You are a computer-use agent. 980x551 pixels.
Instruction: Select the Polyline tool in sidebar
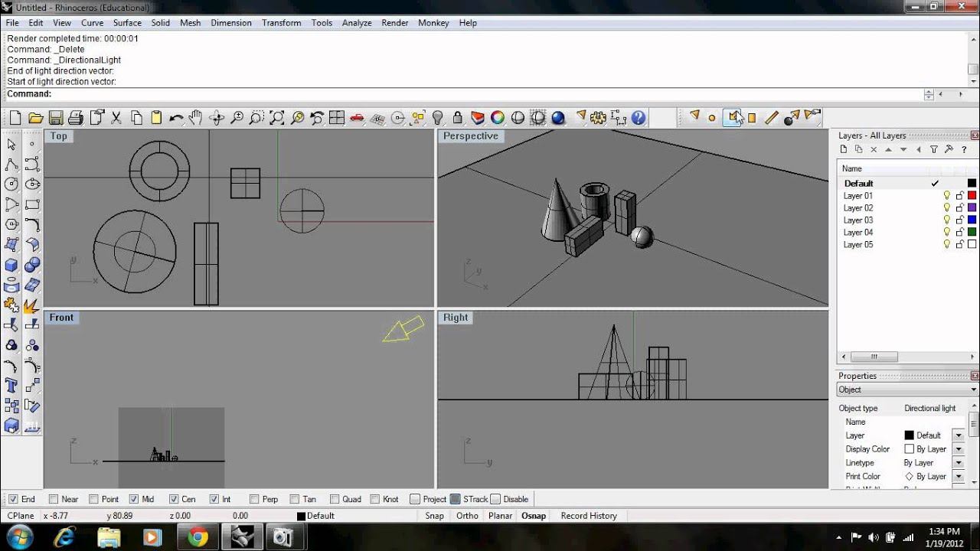(11, 164)
